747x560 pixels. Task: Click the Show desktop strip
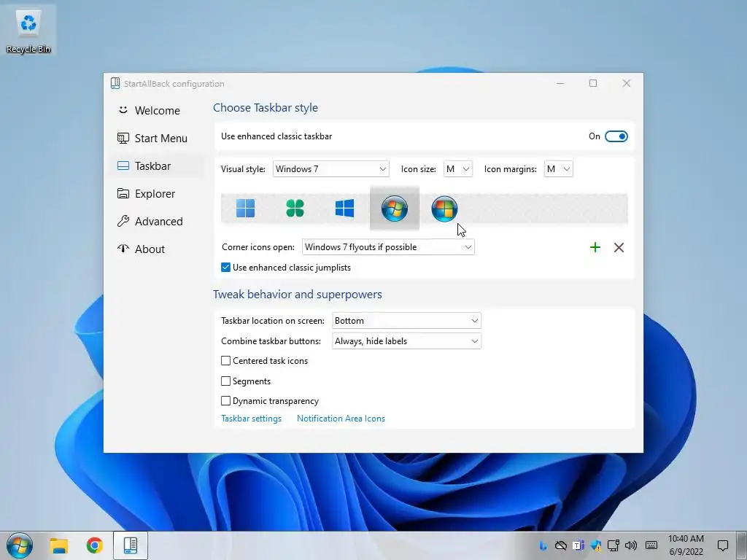742,545
